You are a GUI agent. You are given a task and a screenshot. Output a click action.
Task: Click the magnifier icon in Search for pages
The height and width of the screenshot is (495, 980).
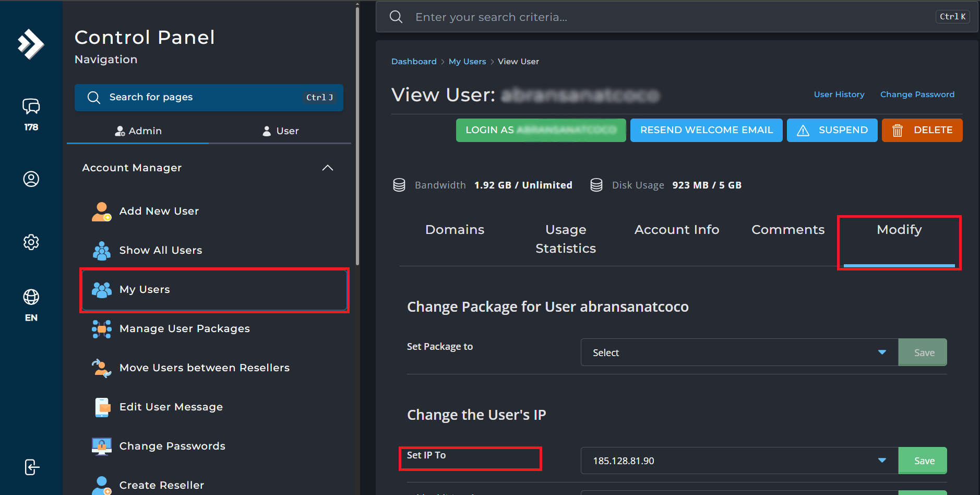coord(94,98)
